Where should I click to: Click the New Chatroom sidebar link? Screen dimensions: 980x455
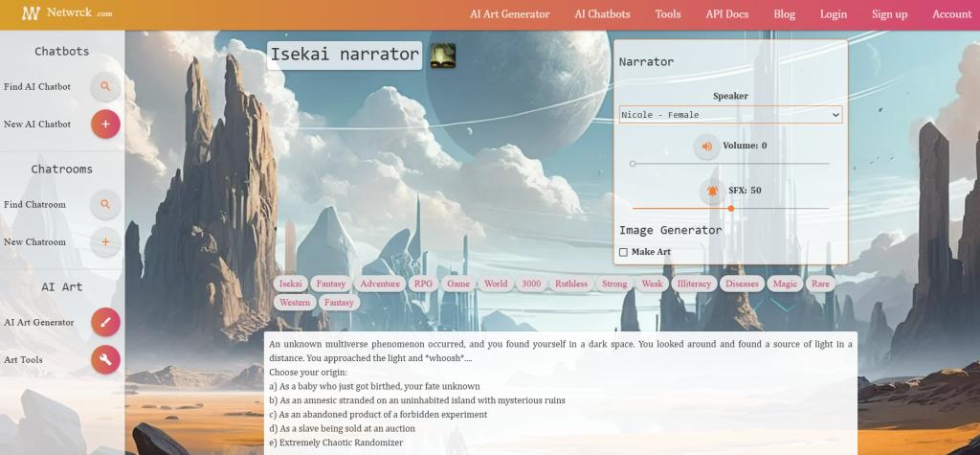click(x=34, y=241)
